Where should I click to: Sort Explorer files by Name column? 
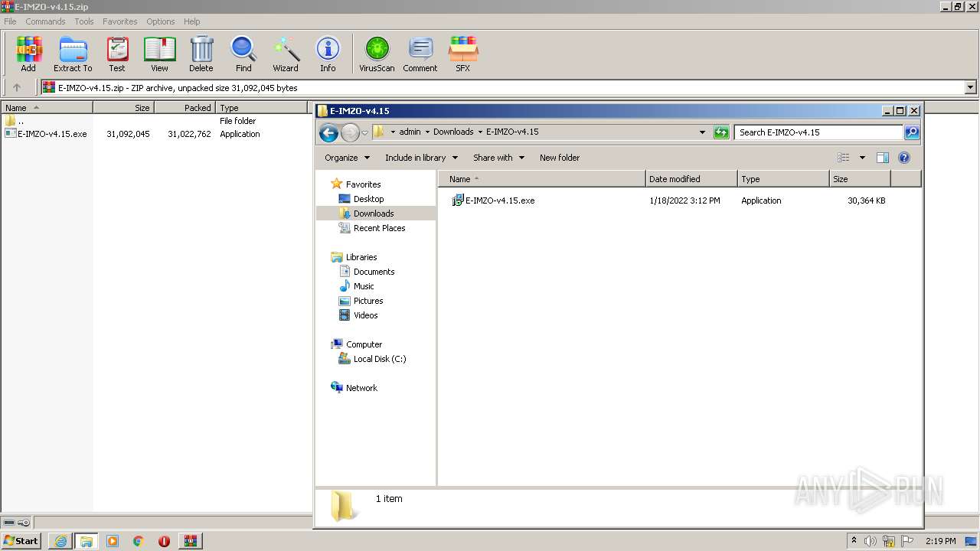tap(542, 179)
